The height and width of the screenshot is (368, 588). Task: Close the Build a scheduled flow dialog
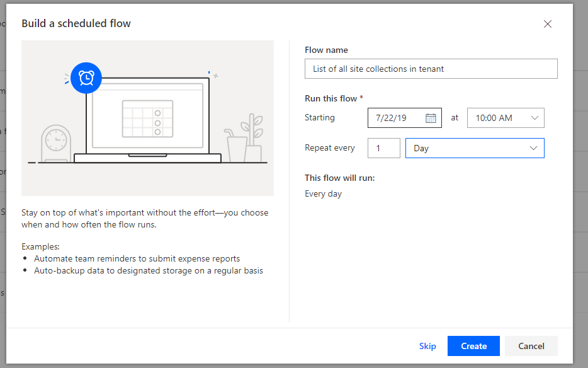(x=547, y=24)
